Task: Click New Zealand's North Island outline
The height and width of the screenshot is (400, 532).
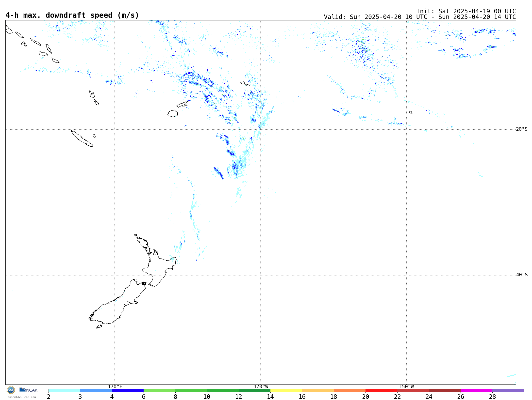Action: click(x=156, y=261)
